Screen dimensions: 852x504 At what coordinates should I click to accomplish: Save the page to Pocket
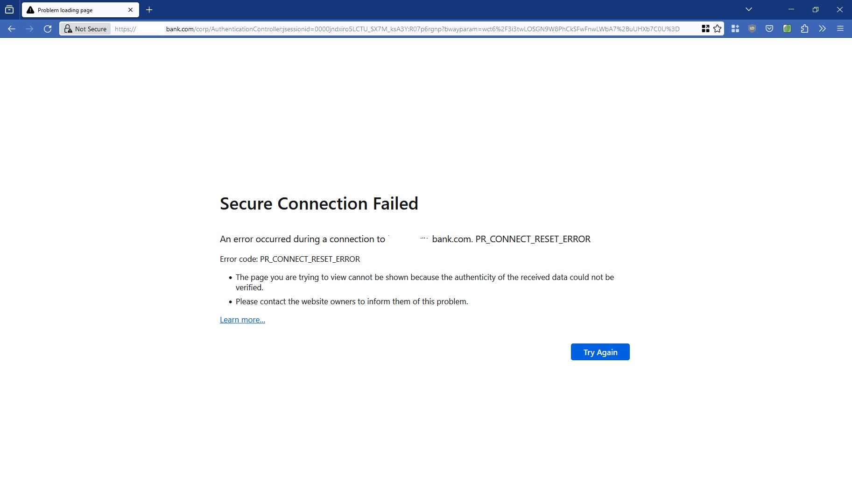click(768, 28)
